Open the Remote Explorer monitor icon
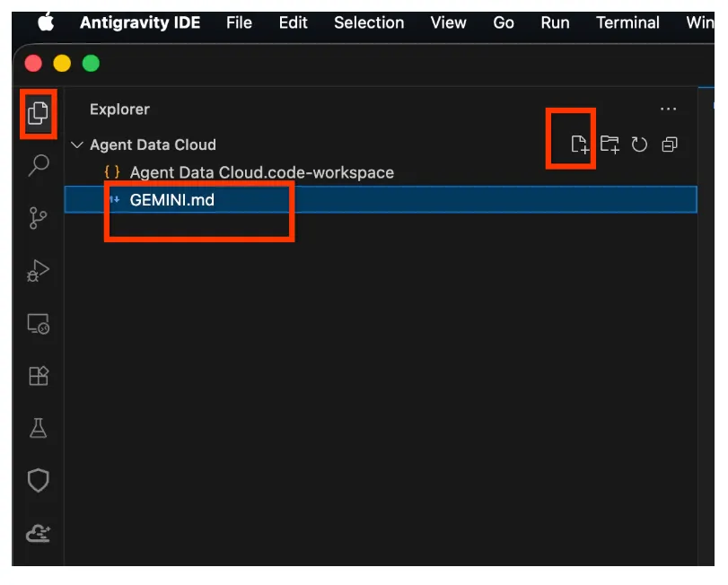The image size is (728, 585). (x=38, y=324)
